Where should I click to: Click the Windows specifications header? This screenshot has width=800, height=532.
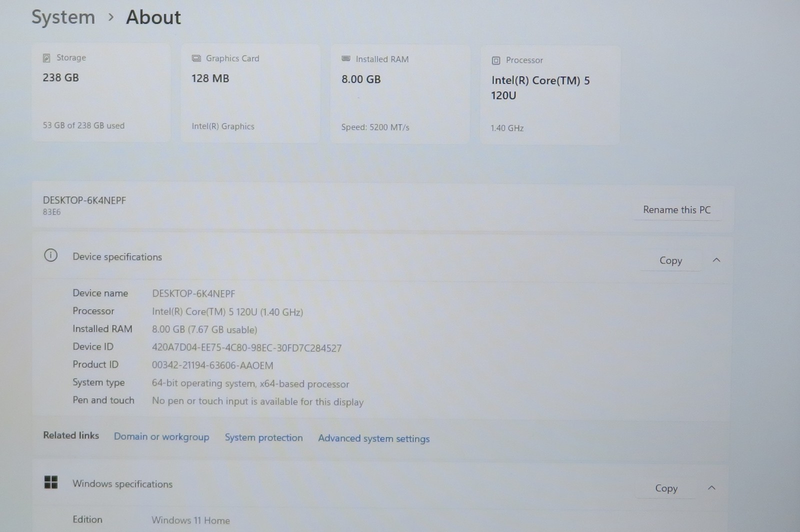122,484
